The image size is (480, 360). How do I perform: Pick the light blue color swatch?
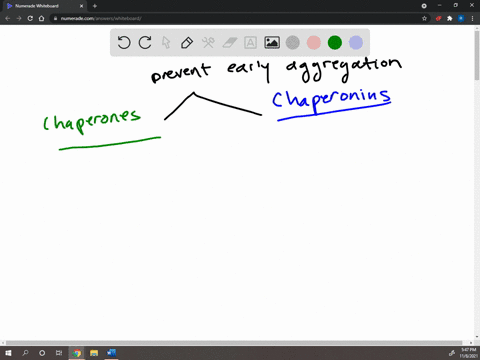click(x=356, y=43)
